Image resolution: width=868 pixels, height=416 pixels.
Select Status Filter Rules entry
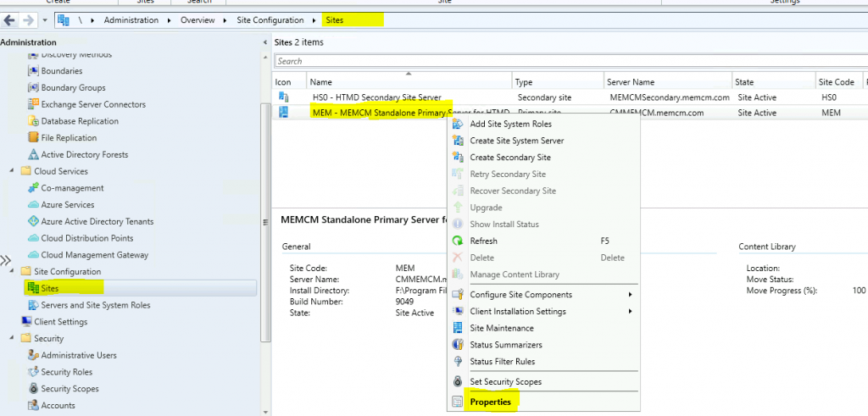click(x=502, y=361)
